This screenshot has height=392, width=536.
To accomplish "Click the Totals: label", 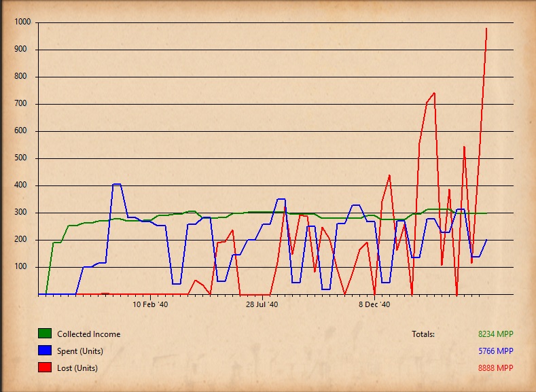I will pos(423,334).
